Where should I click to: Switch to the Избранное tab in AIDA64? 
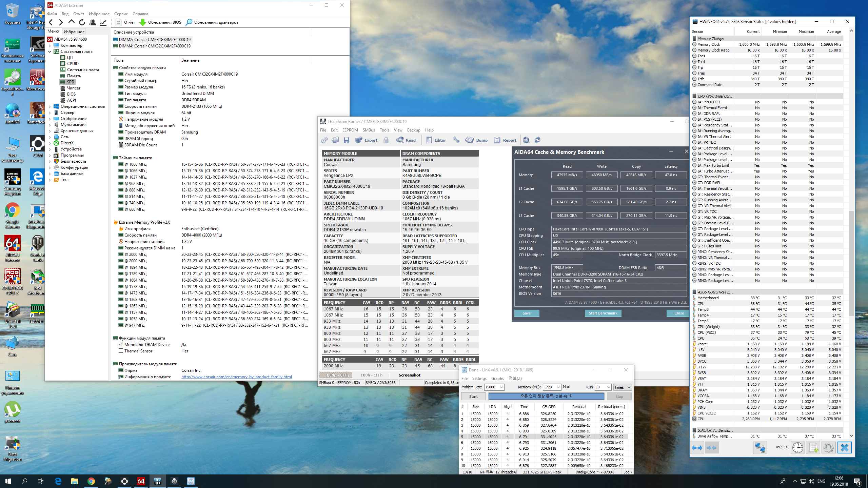coord(74,32)
